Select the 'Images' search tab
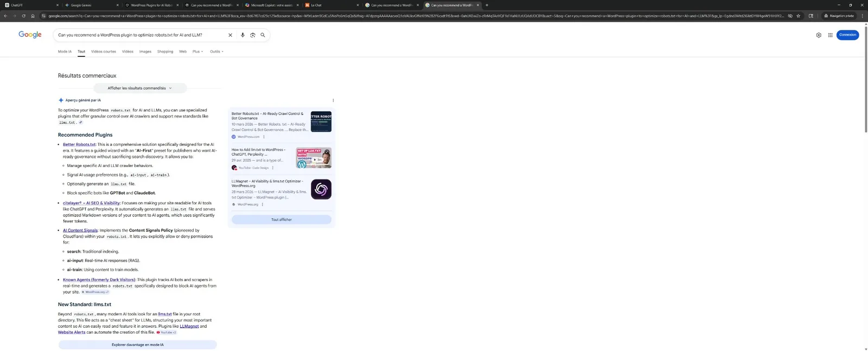 [145, 52]
